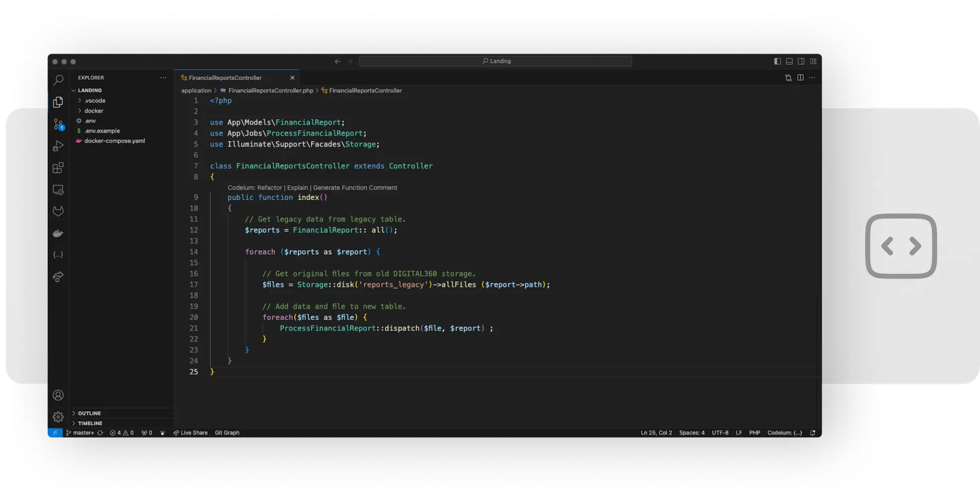Image resolution: width=980 pixels, height=503 pixels.
Task: Click Live Share in status bar
Action: [191, 433]
